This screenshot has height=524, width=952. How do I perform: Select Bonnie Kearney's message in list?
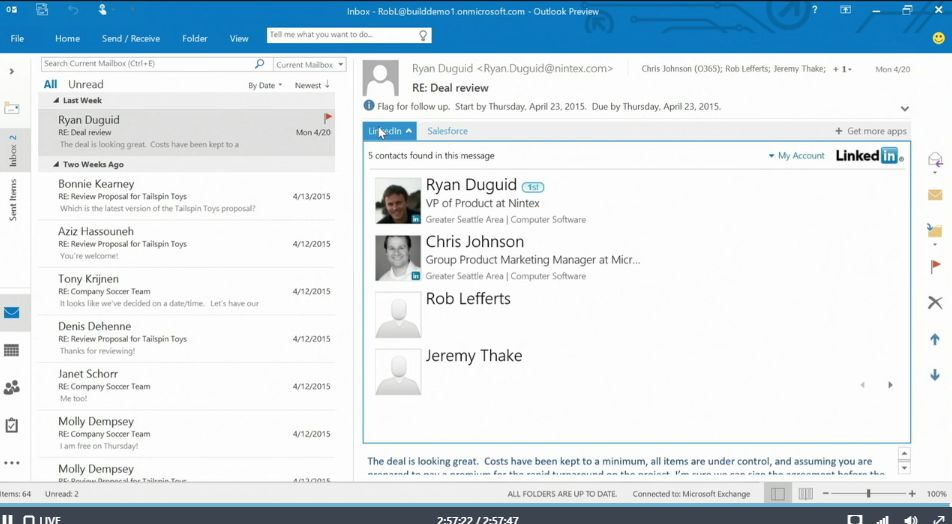pyautogui.click(x=186, y=196)
